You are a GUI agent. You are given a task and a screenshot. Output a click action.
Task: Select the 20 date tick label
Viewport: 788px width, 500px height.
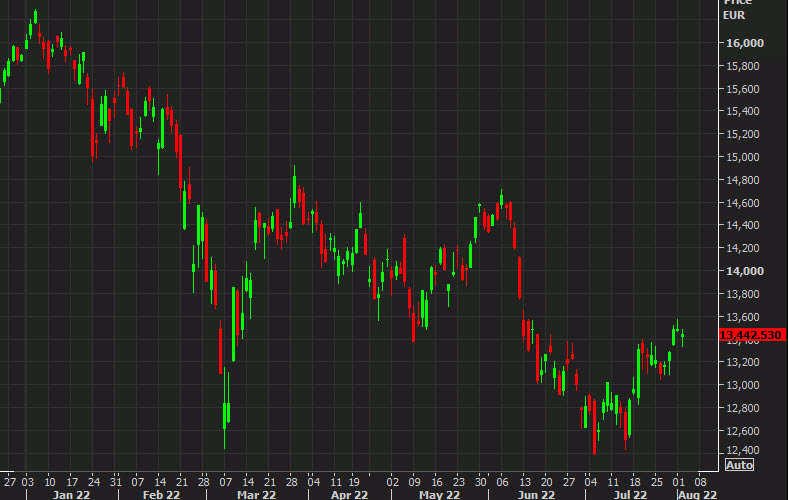(x=547, y=482)
